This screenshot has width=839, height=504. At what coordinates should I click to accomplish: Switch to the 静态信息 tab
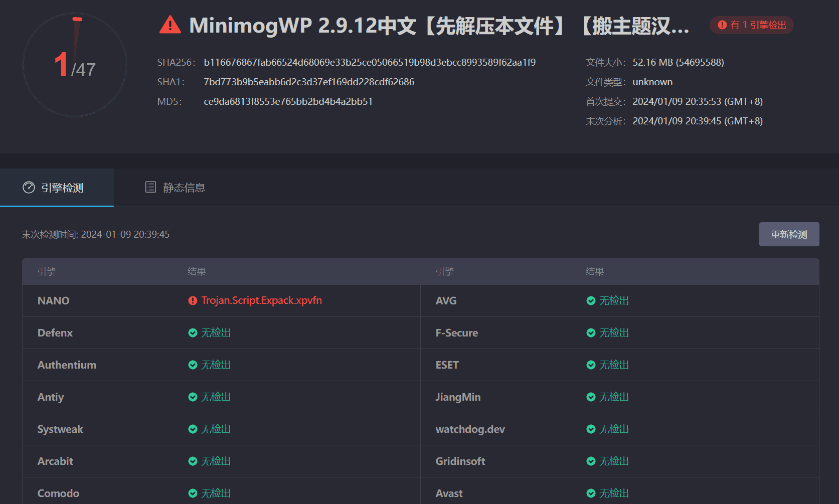175,188
